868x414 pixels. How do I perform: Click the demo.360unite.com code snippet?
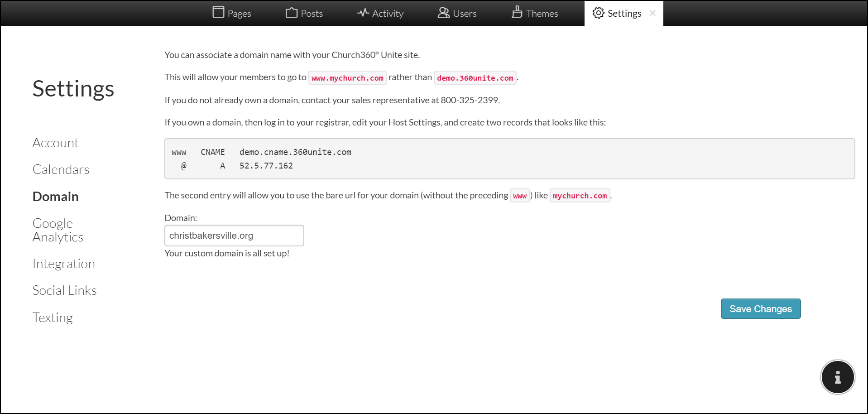tap(475, 78)
